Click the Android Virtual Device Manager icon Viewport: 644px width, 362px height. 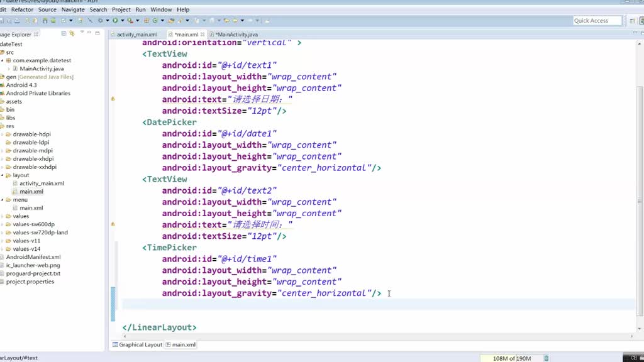click(53, 21)
